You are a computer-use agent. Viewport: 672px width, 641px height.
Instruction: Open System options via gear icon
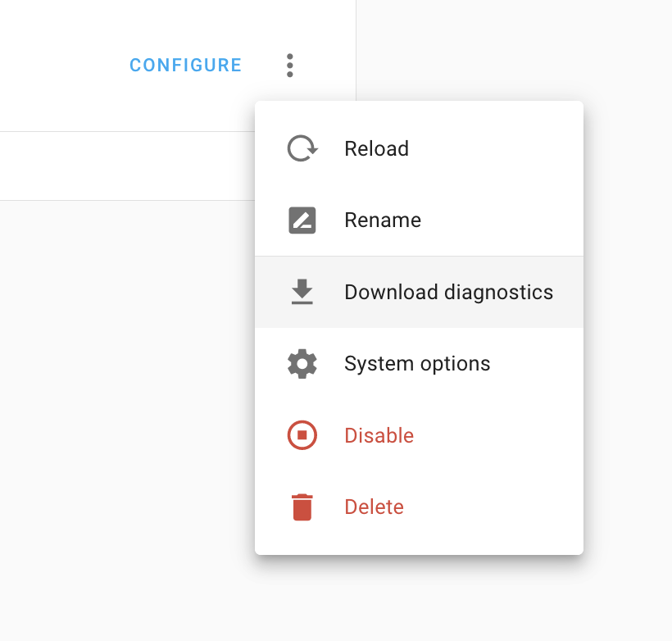[x=302, y=363]
